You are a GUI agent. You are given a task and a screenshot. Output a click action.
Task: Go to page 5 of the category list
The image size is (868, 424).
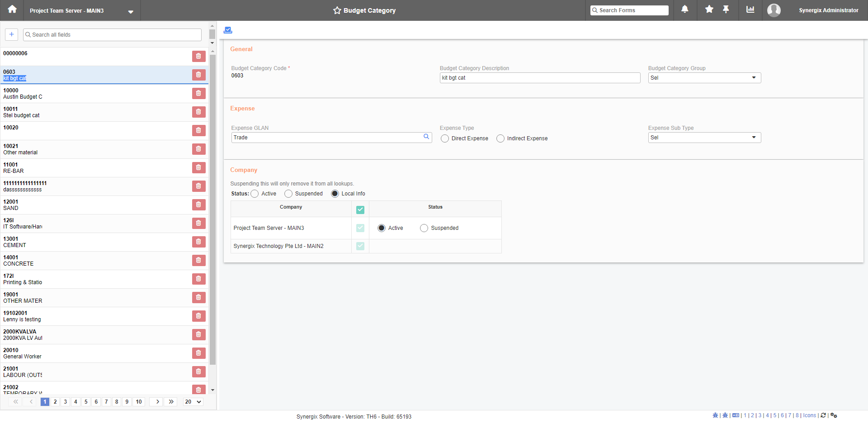(x=86, y=401)
